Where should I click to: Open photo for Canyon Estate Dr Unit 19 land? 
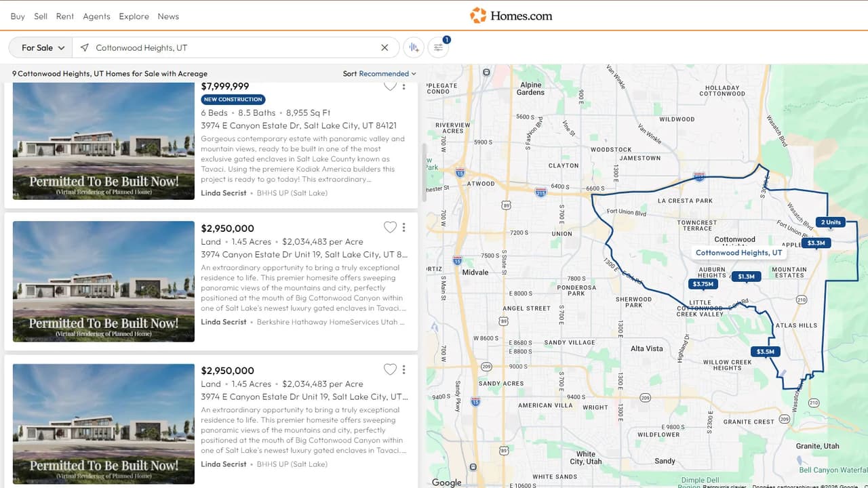(104, 281)
